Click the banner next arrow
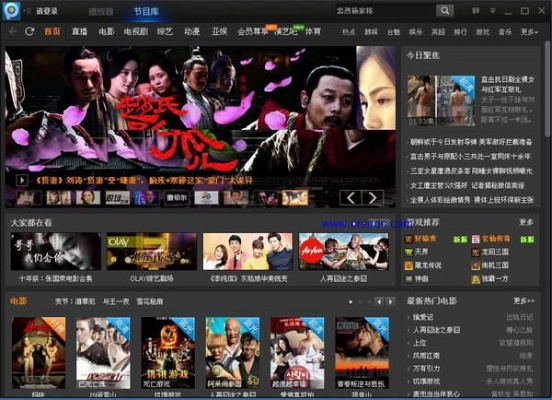552x400 pixels. pyautogui.click(x=372, y=198)
